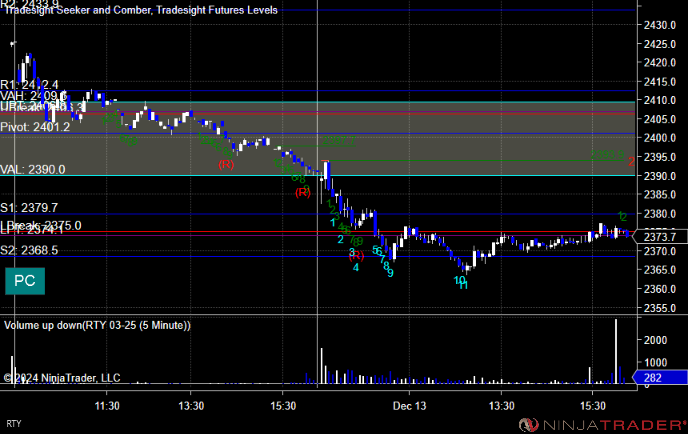Image resolution: width=688 pixels, height=434 pixels.
Task: Click the R1: 2412.4 resistance label
Action: [x=29, y=85]
